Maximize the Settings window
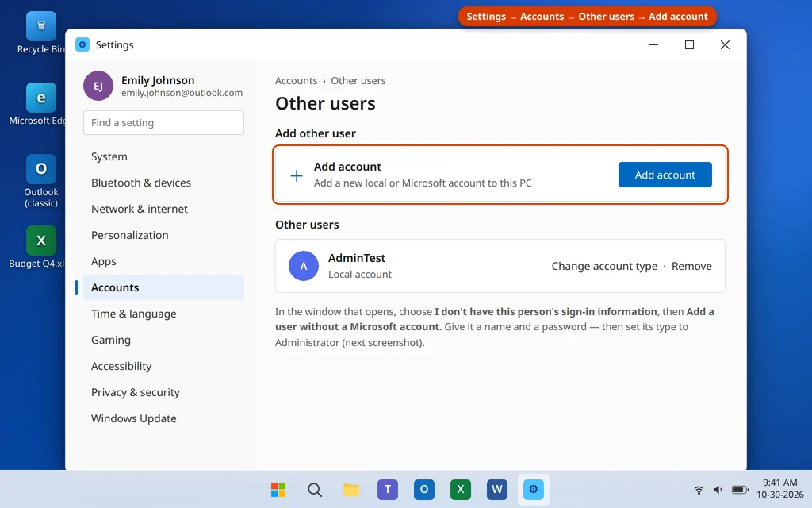The width and height of the screenshot is (812, 508). 689,44
